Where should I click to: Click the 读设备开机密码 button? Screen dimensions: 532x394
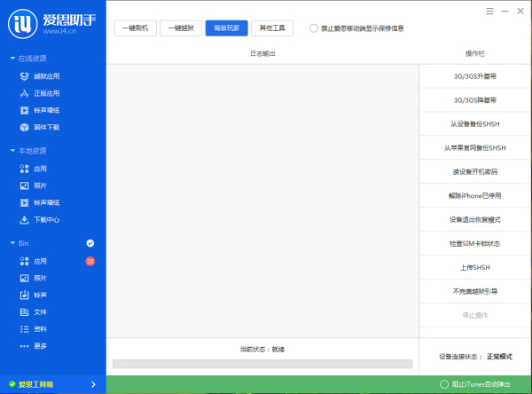[473, 171]
